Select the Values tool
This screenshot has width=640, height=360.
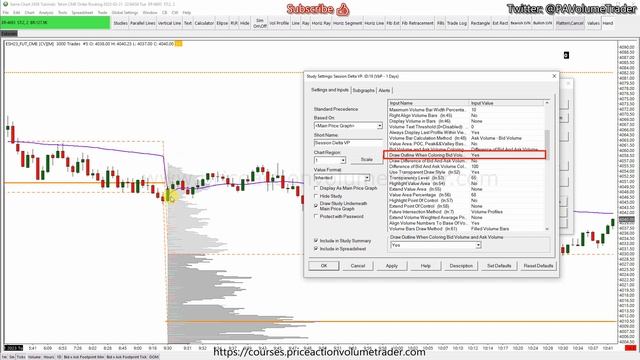[593, 23]
